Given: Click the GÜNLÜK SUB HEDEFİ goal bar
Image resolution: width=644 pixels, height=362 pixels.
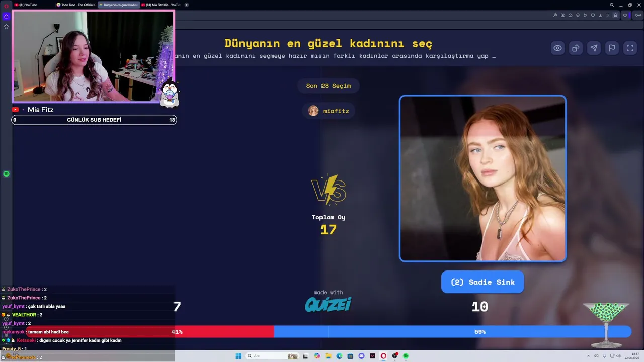Looking at the screenshot, I should (94, 120).
